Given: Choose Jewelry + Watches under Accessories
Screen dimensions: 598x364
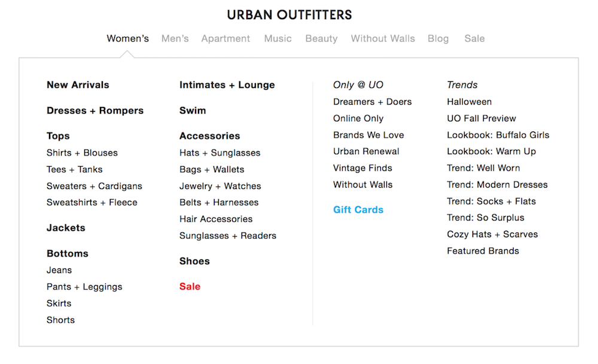Looking at the screenshot, I should click(x=220, y=186).
